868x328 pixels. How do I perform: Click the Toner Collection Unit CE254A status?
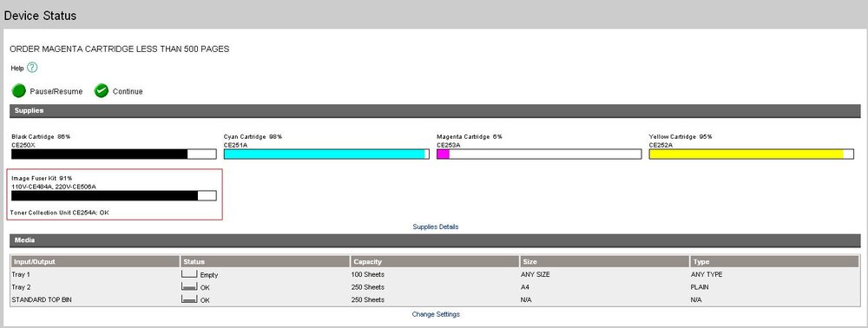click(x=60, y=213)
